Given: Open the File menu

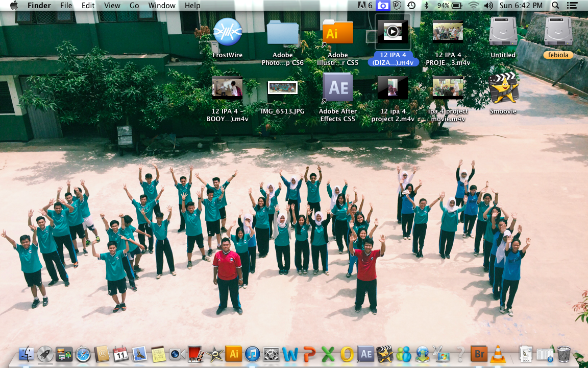Looking at the screenshot, I should coord(66,5).
